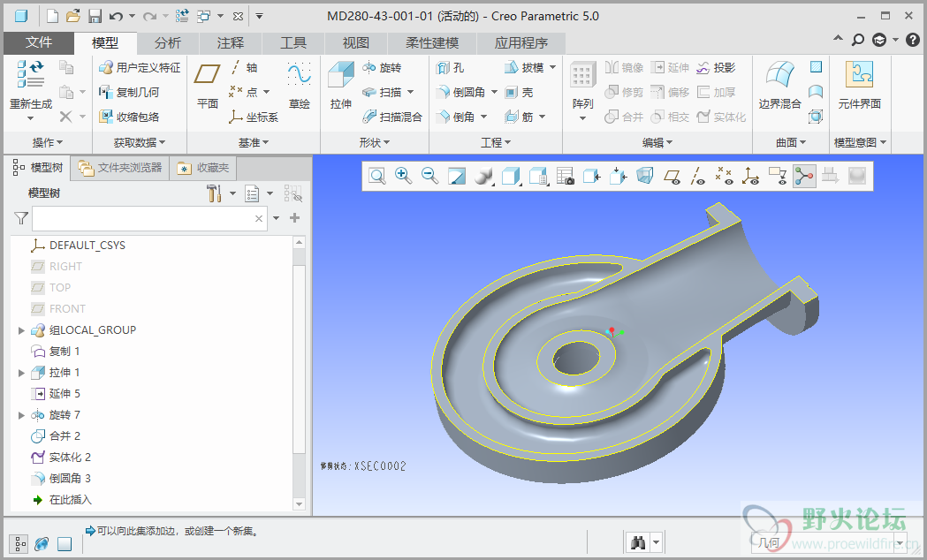Collapse the ribbon with the caret icon
The width and height of the screenshot is (927, 560).
(x=838, y=39)
